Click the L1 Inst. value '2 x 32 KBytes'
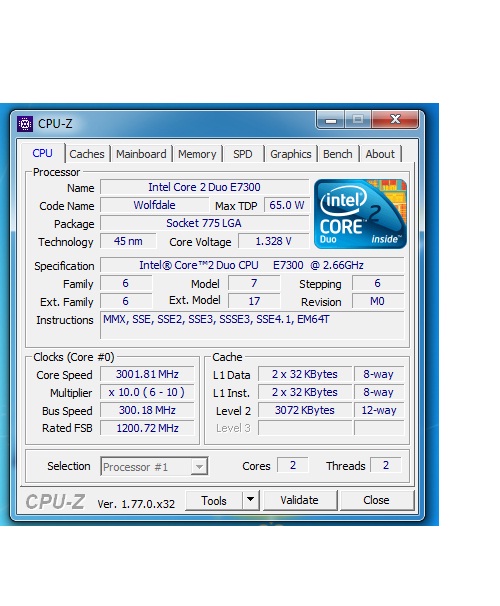The image size is (500, 606). (x=305, y=392)
